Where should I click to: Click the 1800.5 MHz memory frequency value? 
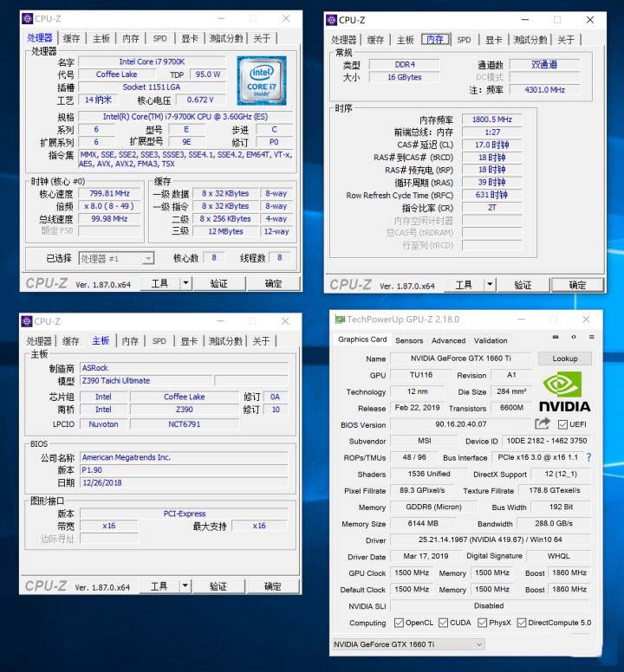[492, 120]
